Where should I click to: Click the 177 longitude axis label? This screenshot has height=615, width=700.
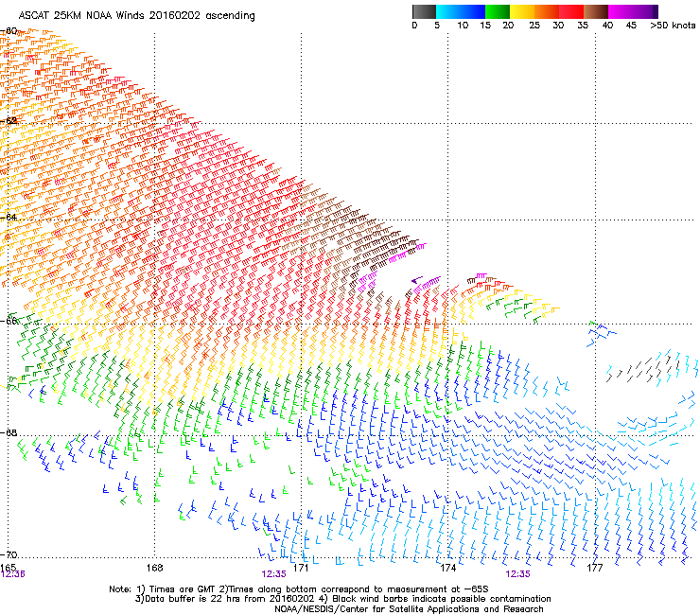tap(595, 568)
